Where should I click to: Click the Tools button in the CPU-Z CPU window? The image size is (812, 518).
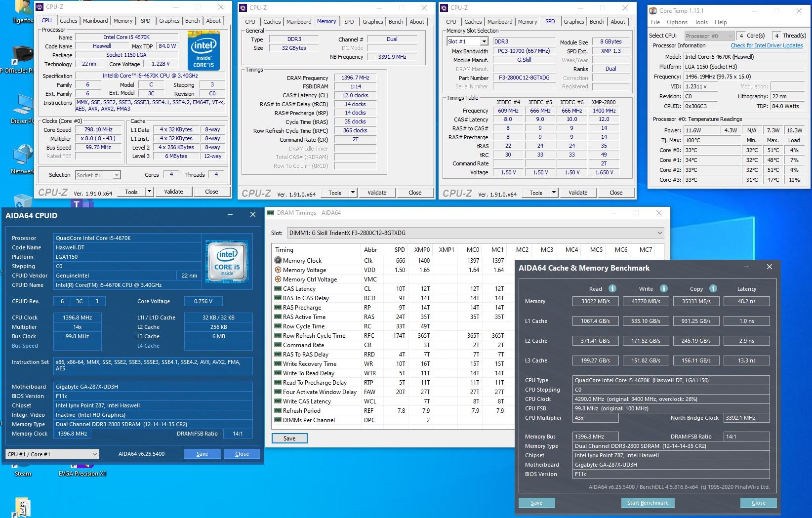click(x=131, y=192)
